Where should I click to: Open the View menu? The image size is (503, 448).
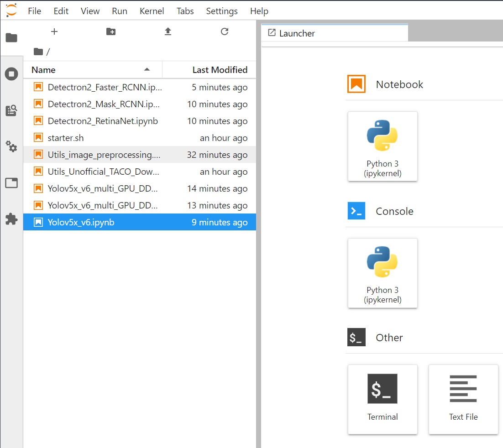pyautogui.click(x=90, y=11)
